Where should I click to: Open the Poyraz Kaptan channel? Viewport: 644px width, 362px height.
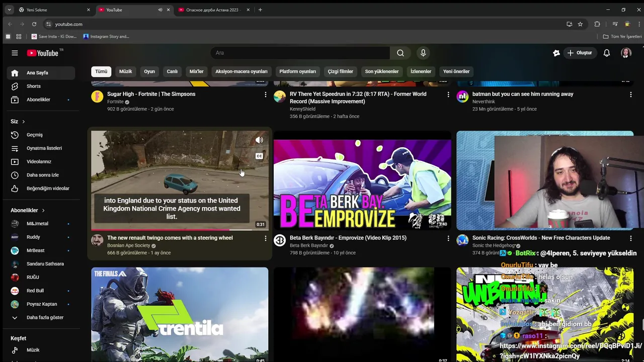(x=41, y=304)
